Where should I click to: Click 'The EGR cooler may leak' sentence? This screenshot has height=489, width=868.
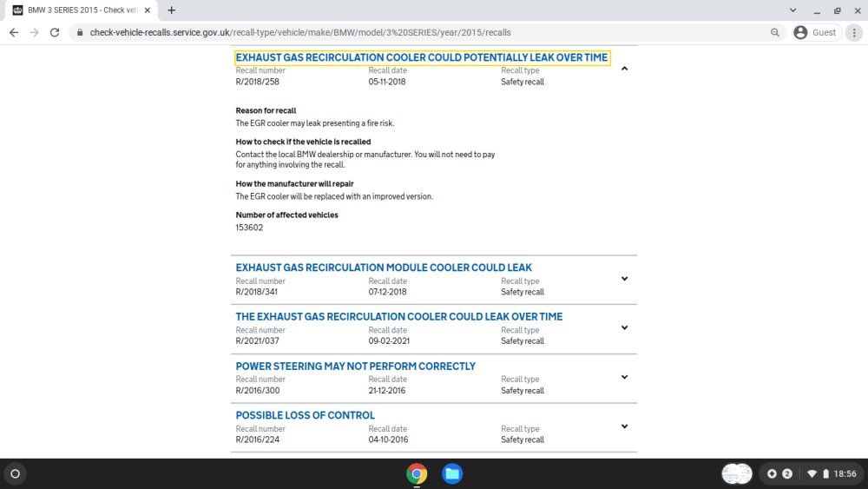pyautogui.click(x=315, y=123)
